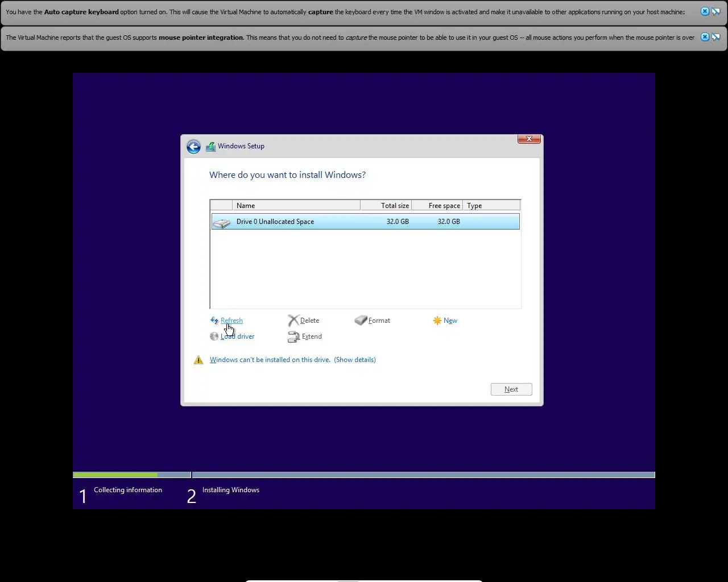Click the Format drive icon
This screenshot has width=728, height=582.
coord(361,321)
